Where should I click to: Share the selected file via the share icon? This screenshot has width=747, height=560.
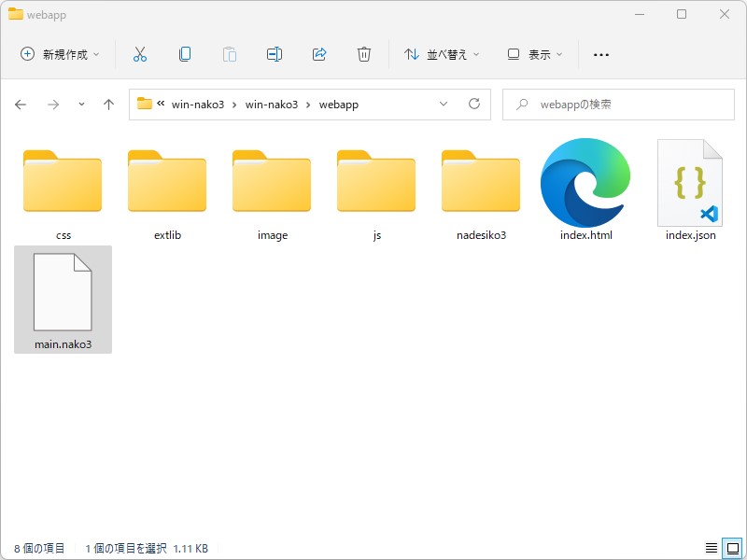319,54
